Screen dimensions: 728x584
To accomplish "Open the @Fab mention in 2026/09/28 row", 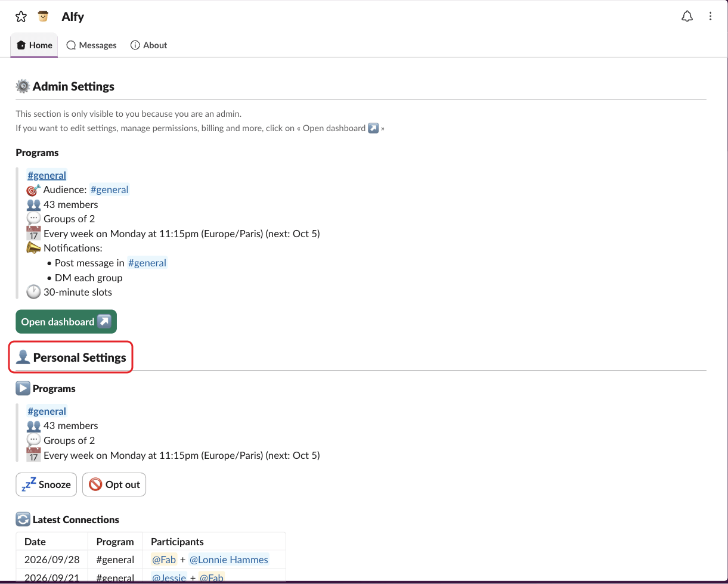I will (164, 560).
